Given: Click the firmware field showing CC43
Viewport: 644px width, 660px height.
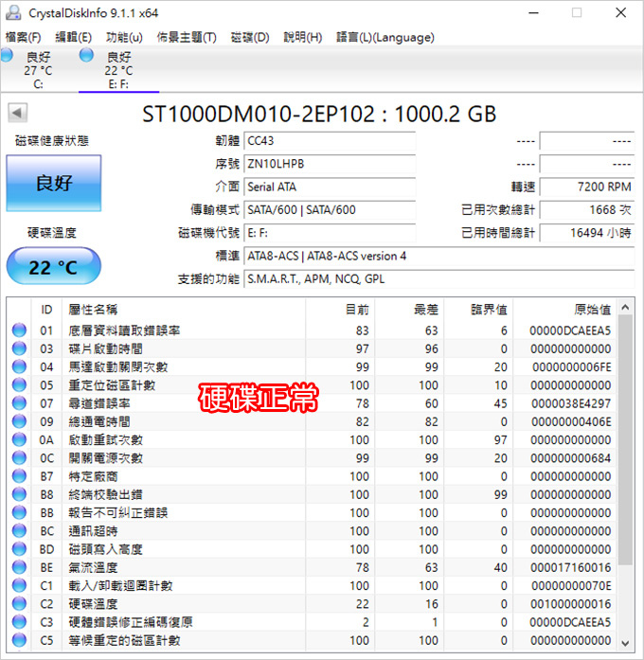Looking at the screenshot, I should coord(330,140).
